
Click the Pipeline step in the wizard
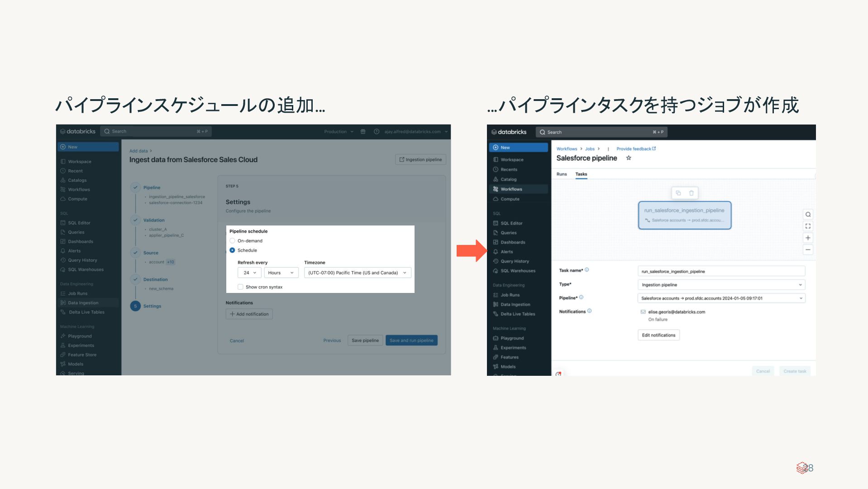[152, 187]
